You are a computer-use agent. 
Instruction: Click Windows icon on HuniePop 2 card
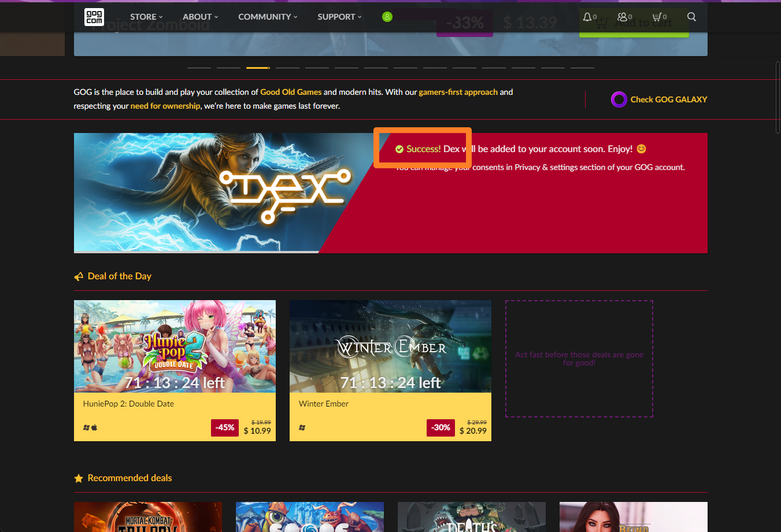pos(86,428)
